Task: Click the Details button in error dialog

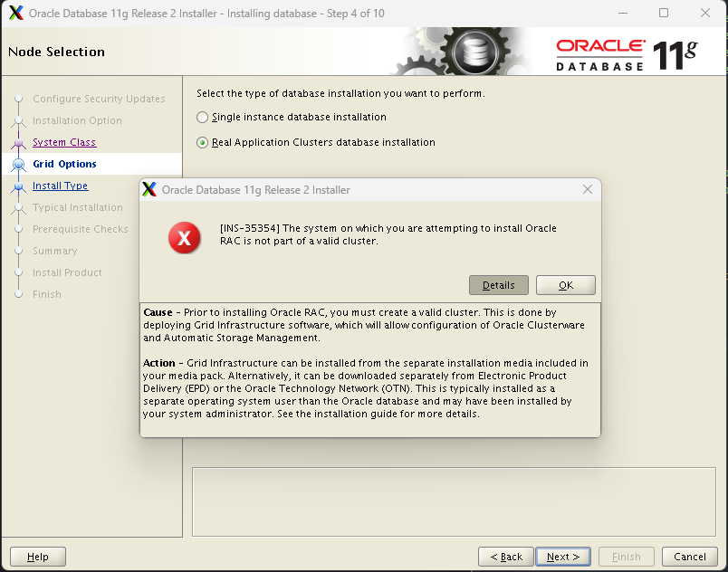Action: coord(499,285)
